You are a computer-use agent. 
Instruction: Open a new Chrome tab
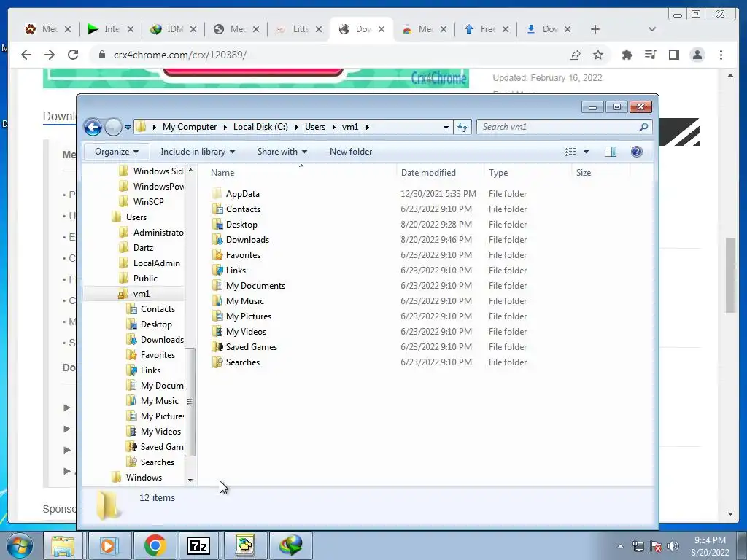[595, 29]
